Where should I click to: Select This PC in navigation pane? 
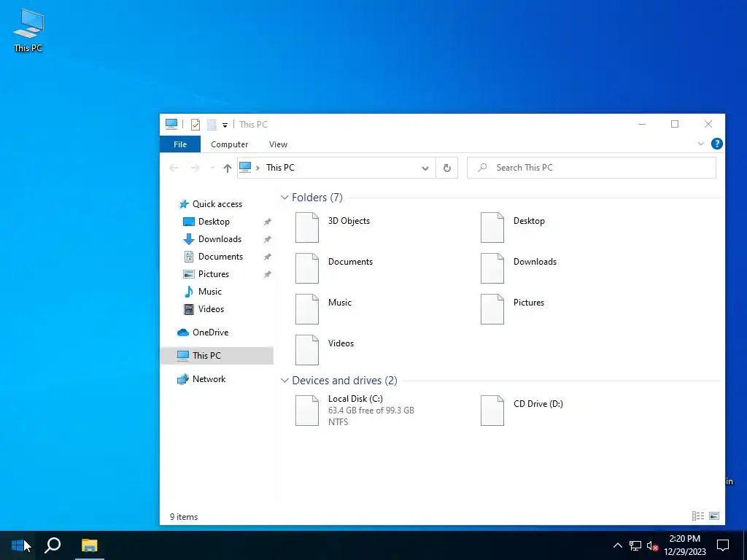[x=217, y=356]
